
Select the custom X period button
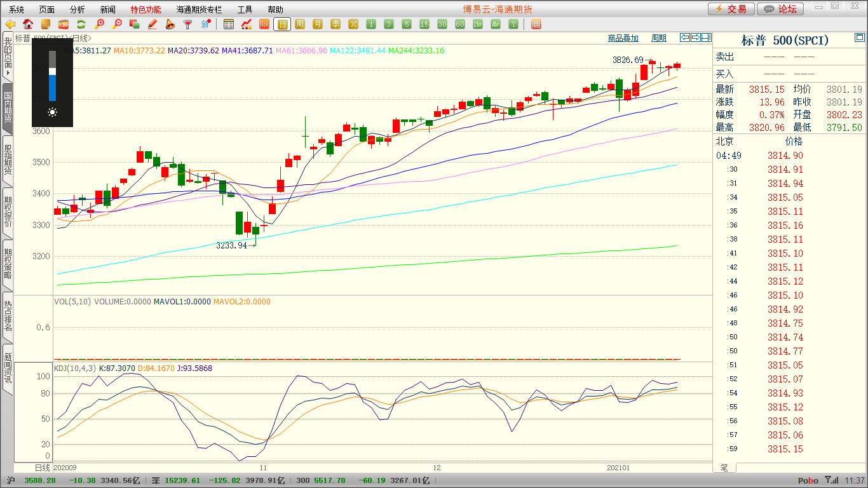[353, 25]
